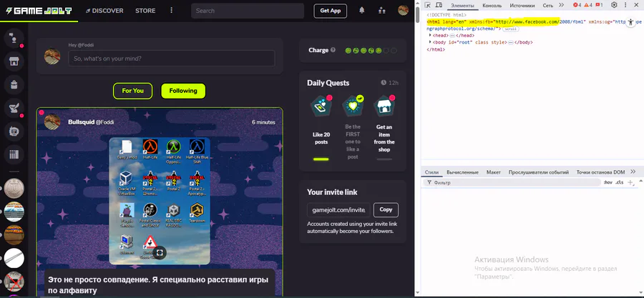Screen dimensions: 644x298
Task: Expand the body id="root" node
Action: pyautogui.click(x=430, y=42)
